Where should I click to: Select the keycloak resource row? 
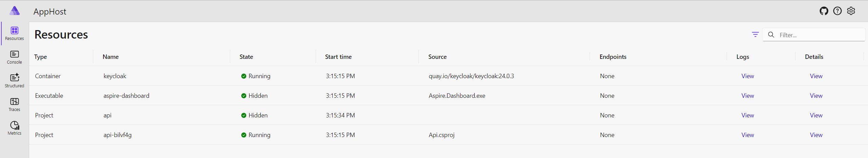click(448, 76)
